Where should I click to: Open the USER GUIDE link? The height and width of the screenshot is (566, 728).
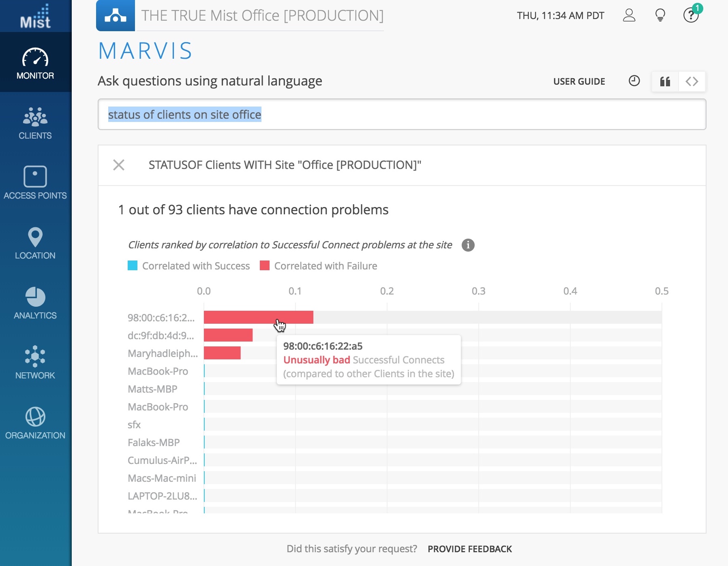pos(579,81)
